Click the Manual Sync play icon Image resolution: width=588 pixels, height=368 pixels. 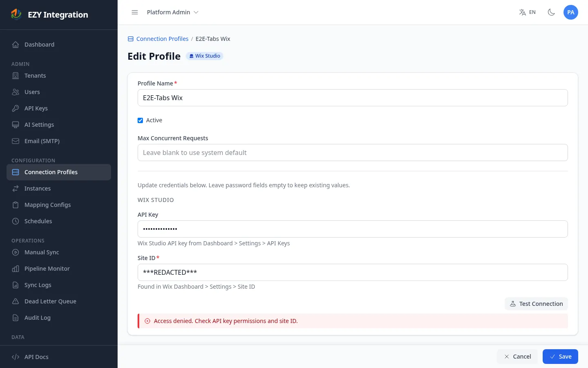coord(16,252)
